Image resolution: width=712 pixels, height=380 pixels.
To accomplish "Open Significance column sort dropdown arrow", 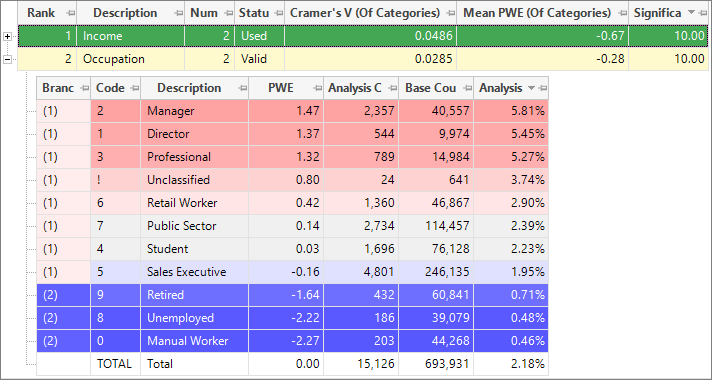I will click(691, 13).
